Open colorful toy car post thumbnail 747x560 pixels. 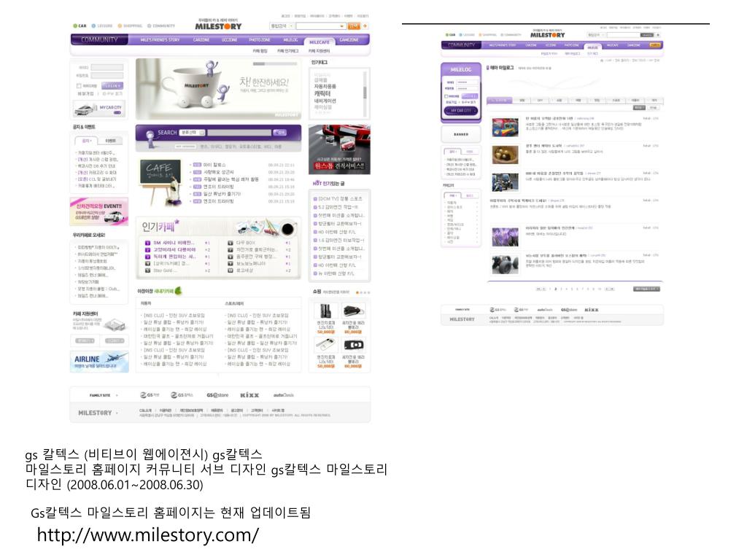tap(505, 128)
